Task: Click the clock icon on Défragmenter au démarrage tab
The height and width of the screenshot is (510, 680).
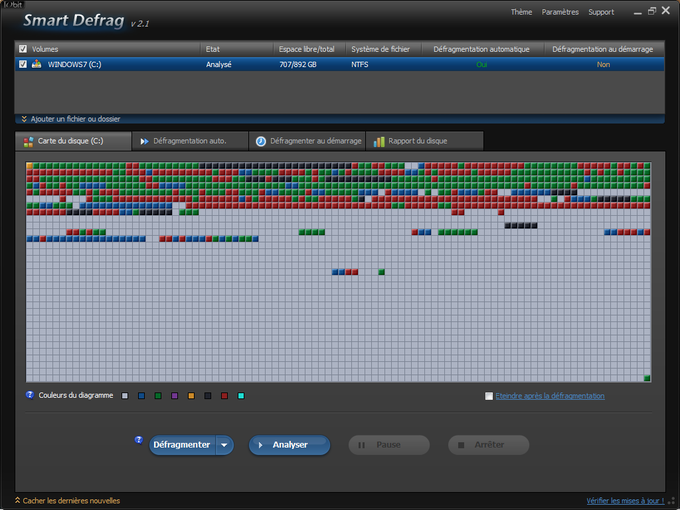Action: coord(261,141)
